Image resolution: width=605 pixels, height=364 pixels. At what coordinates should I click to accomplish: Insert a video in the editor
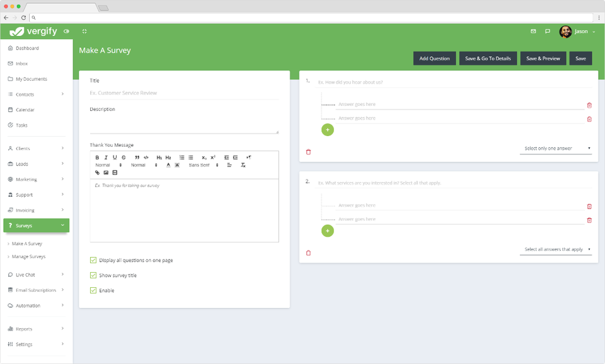point(115,173)
